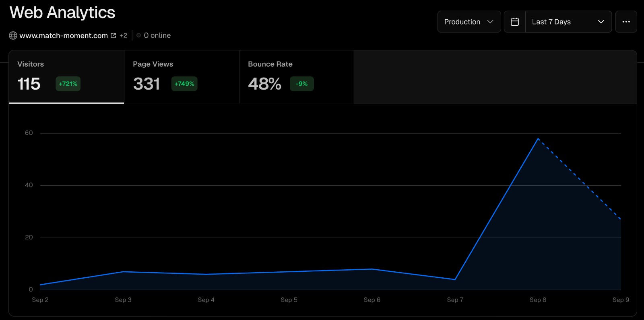Image resolution: width=644 pixels, height=320 pixels.
Task: Click the +749% page views change badge
Action: pos(184,84)
